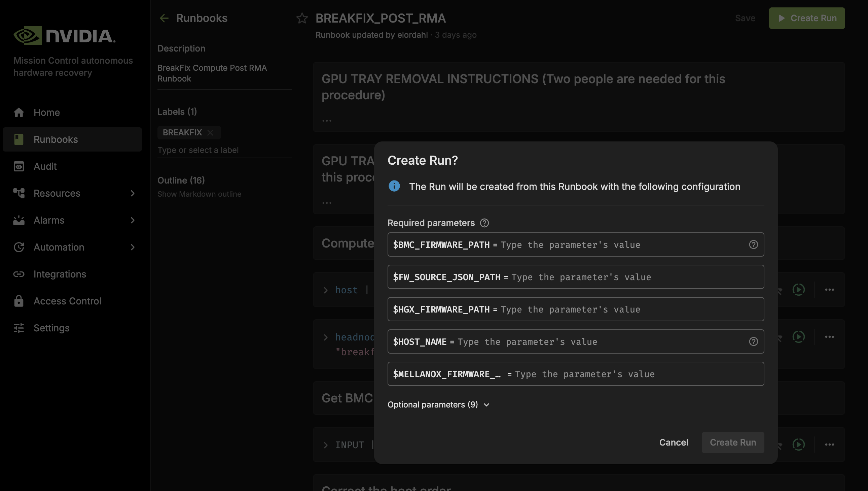The image size is (868, 491).
Task: Open help icon for $BMC_FIRMWARE_PATH parameter
Action: 753,244
